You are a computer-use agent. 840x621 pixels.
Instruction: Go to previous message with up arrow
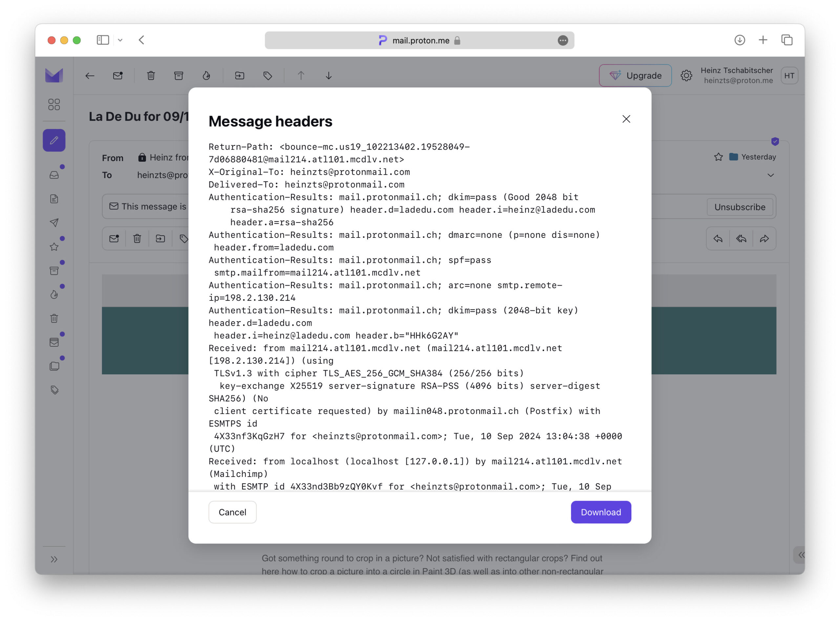pos(301,75)
